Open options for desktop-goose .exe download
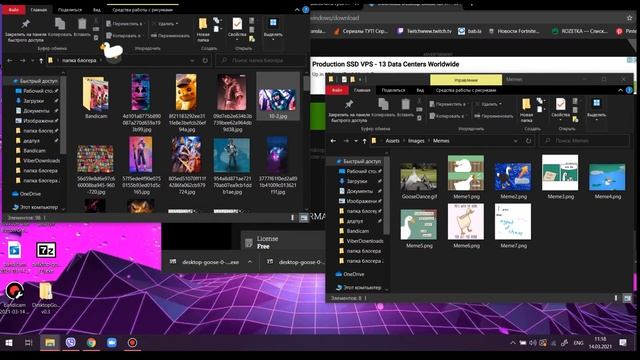This screenshot has height=360, width=640. (250, 262)
